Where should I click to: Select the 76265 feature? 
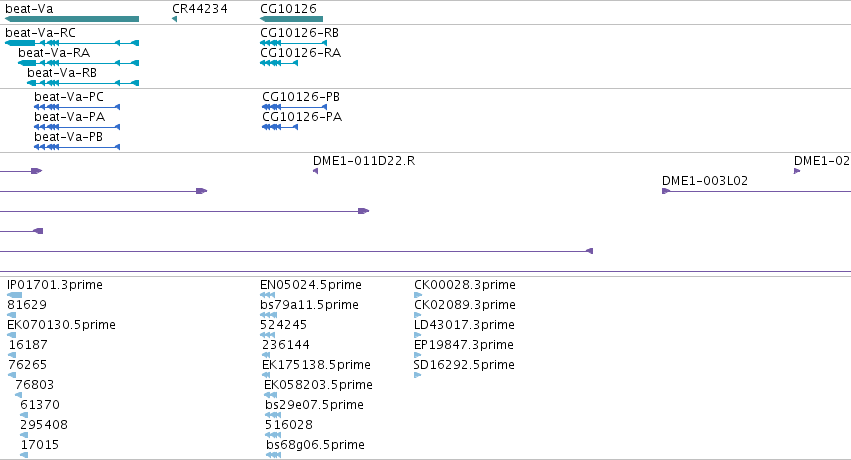pos(12,375)
